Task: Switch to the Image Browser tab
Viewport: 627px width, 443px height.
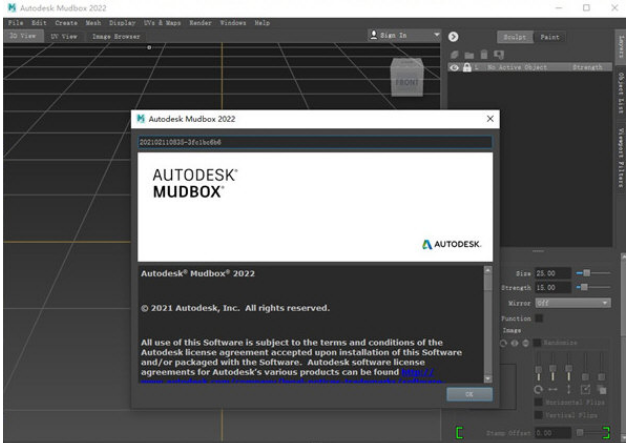Action: pos(116,36)
